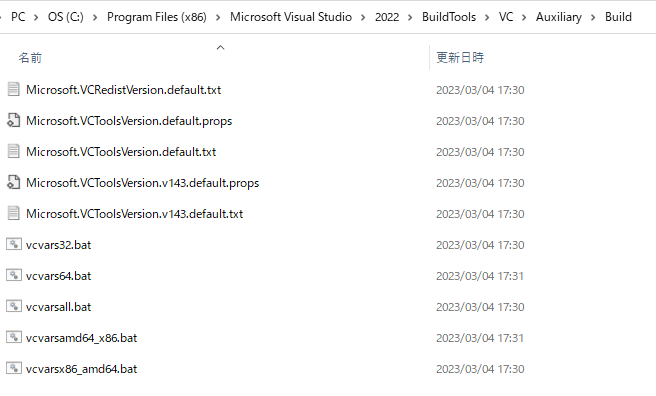Open the chevron dropdown after BuildTools
This screenshot has height=396, width=656.
(487, 18)
